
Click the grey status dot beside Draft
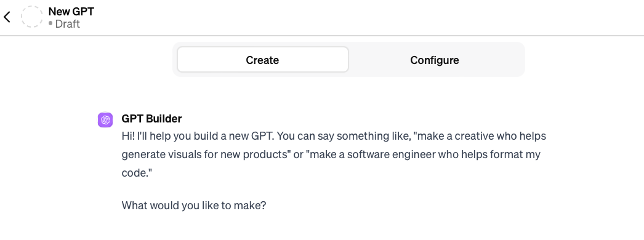point(50,24)
